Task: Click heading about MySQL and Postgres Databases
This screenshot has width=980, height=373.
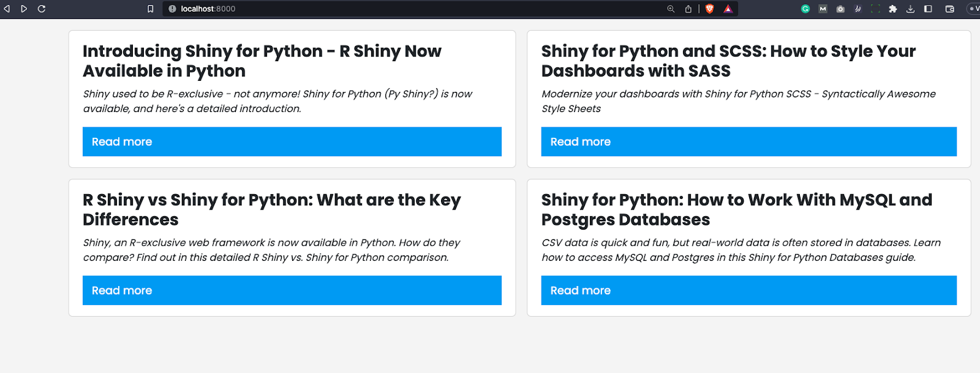Action: pos(737,209)
